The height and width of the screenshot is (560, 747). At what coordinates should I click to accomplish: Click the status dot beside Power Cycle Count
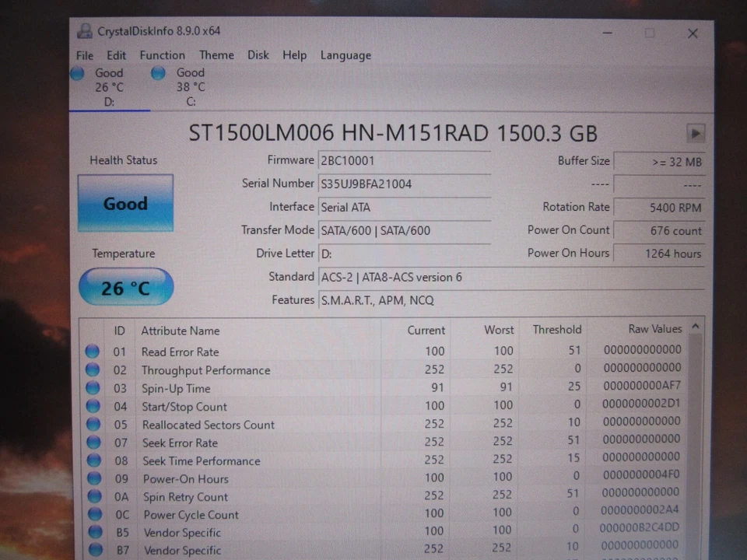pyautogui.click(x=94, y=514)
